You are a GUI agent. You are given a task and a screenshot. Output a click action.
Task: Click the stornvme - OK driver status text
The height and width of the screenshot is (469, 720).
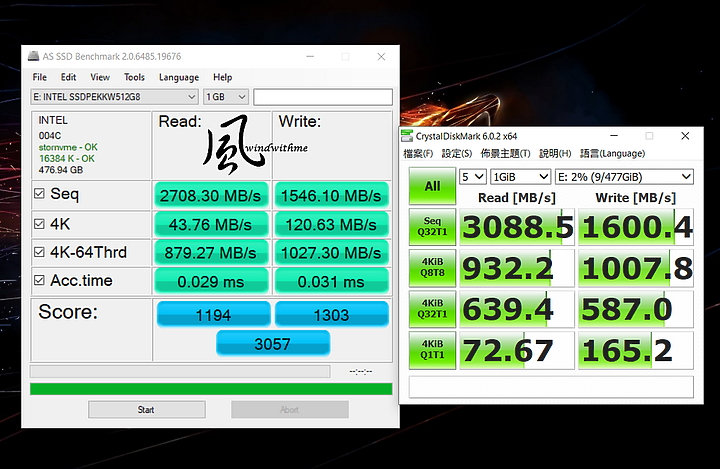68,147
